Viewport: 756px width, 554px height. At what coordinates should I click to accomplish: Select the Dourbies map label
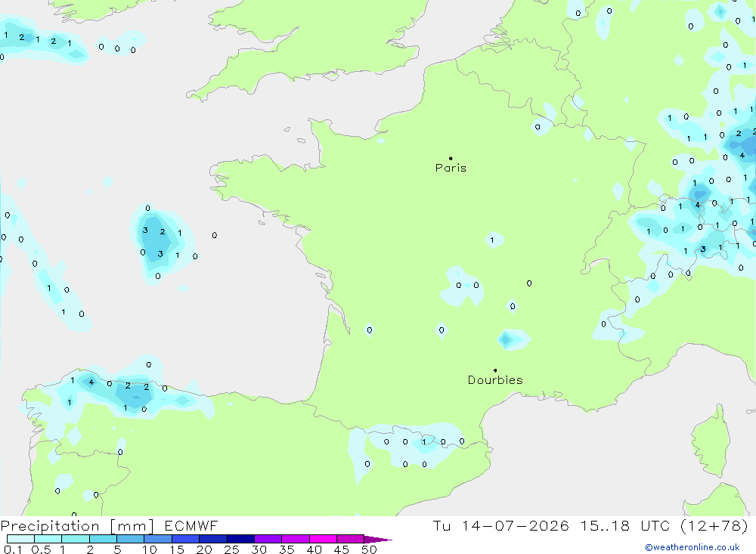click(x=495, y=380)
